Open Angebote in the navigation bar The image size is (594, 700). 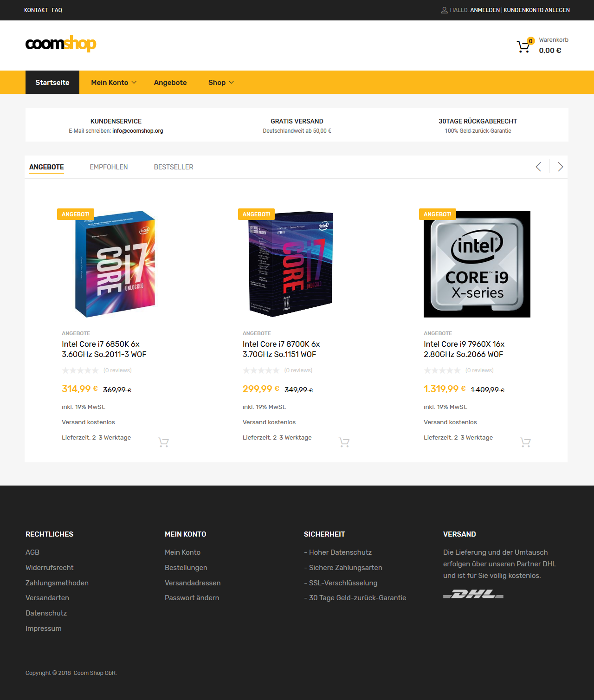[x=170, y=82]
